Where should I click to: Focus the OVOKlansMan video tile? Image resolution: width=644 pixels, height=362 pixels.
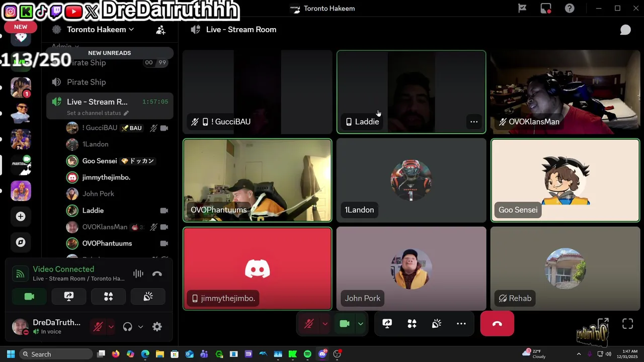point(565,92)
